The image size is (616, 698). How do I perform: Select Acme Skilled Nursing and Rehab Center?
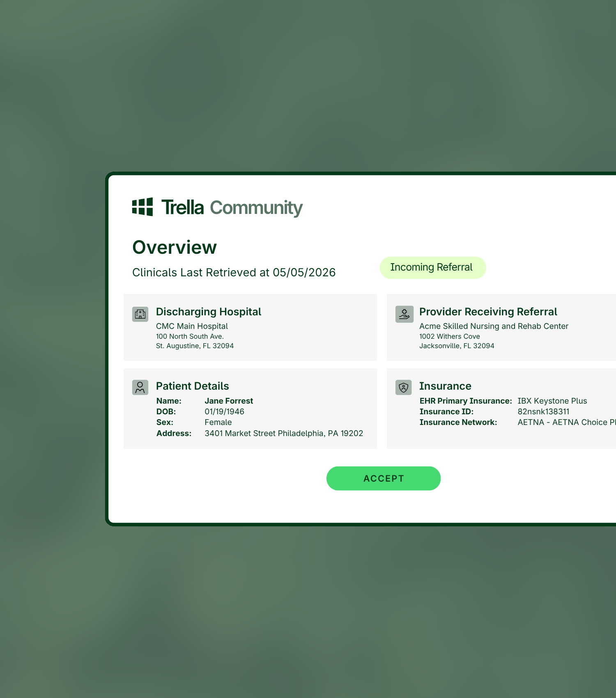click(494, 326)
